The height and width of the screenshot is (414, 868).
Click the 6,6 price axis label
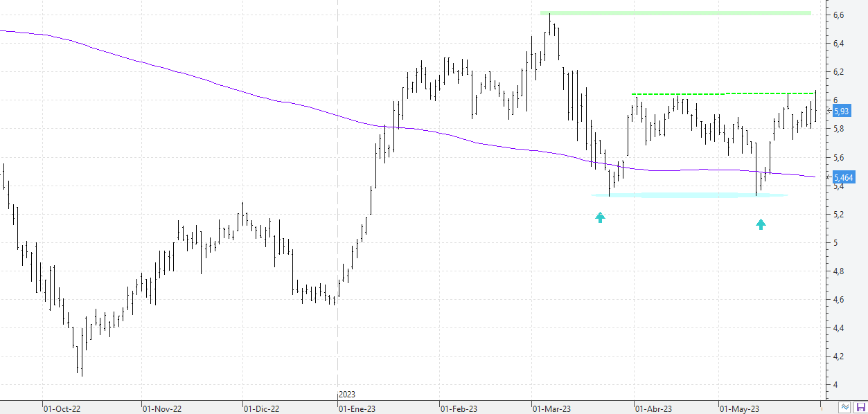coord(838,15)
